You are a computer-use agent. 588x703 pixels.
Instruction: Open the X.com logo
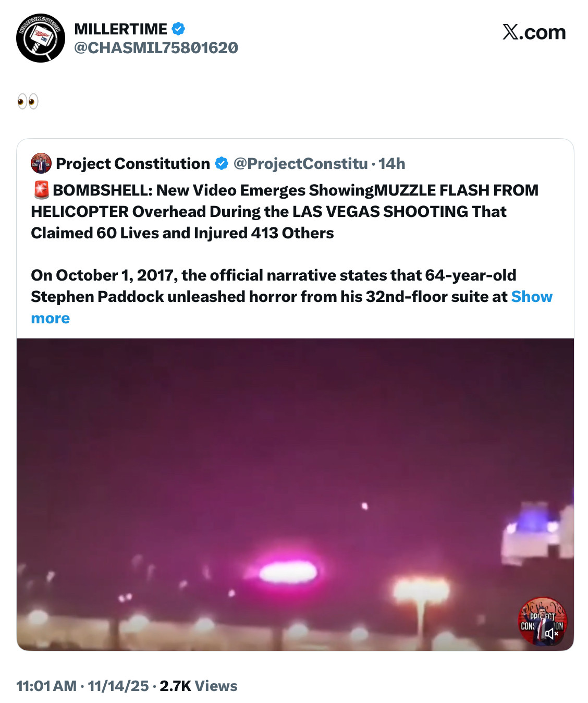click(x=534, y=32)
